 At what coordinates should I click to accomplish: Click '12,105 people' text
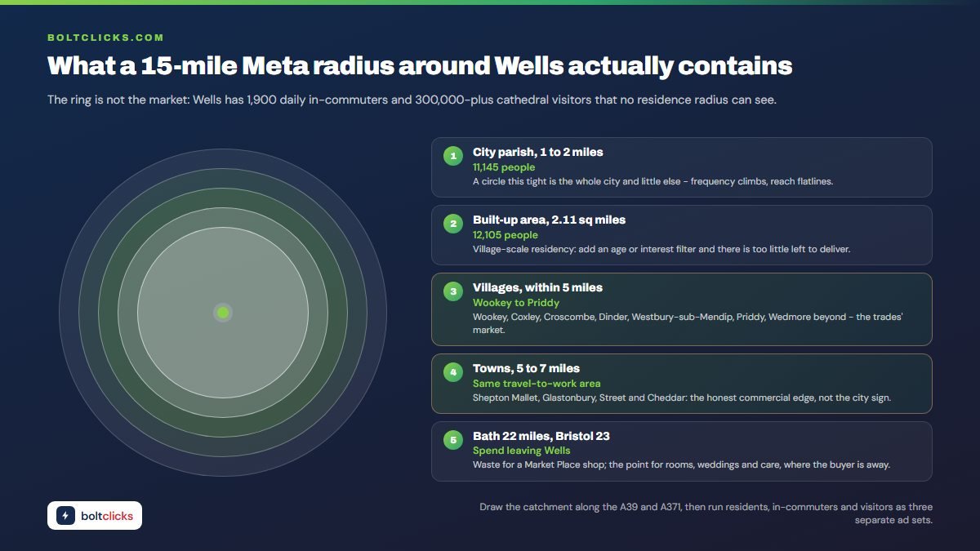pyautogui.click(x=506, y=235)
